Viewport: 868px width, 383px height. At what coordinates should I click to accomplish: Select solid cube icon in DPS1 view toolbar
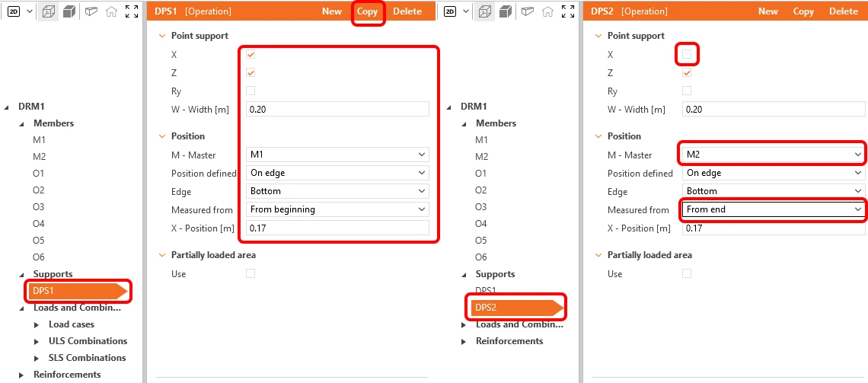pyautogui.click(x=69, y=11)
